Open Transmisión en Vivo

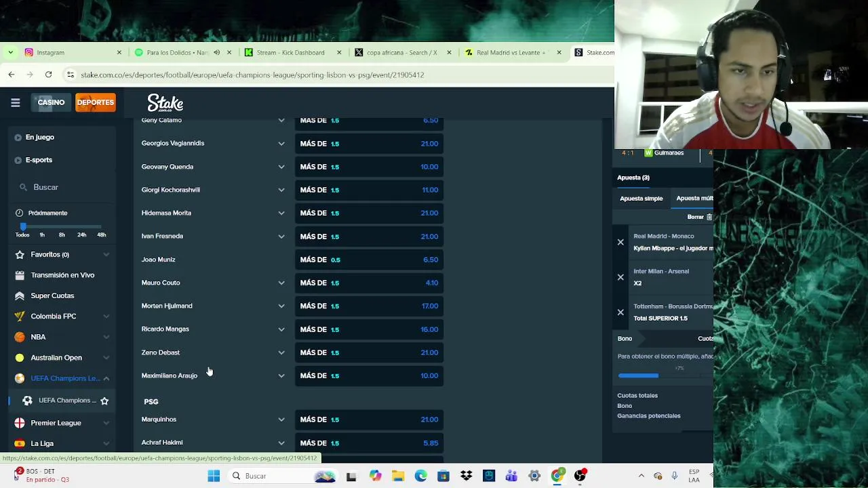tap(62, 275)
